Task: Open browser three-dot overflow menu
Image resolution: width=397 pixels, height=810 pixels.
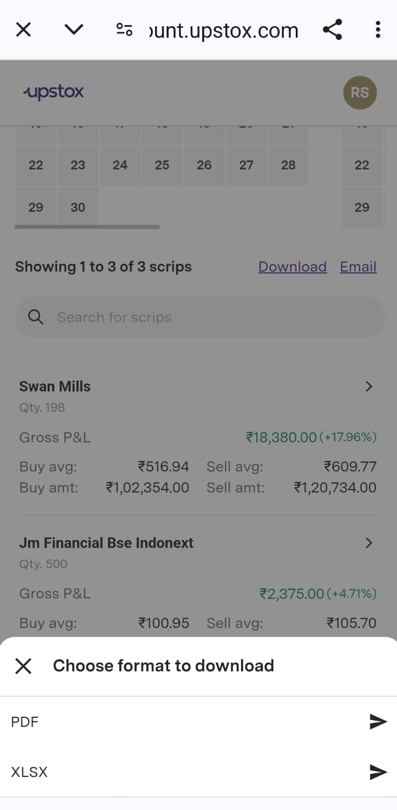Action: click(x=378, y=30)
